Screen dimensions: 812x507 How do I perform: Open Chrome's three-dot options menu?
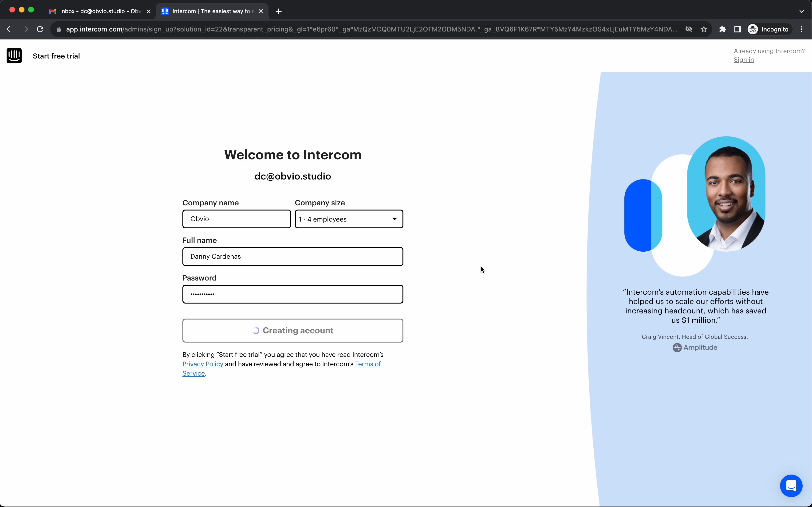coord(802,29)
